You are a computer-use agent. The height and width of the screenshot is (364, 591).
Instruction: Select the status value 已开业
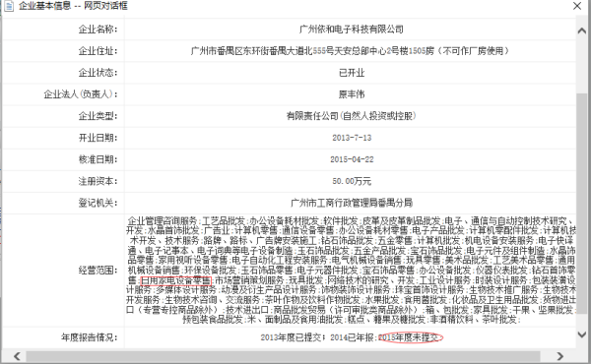point(352,72)
